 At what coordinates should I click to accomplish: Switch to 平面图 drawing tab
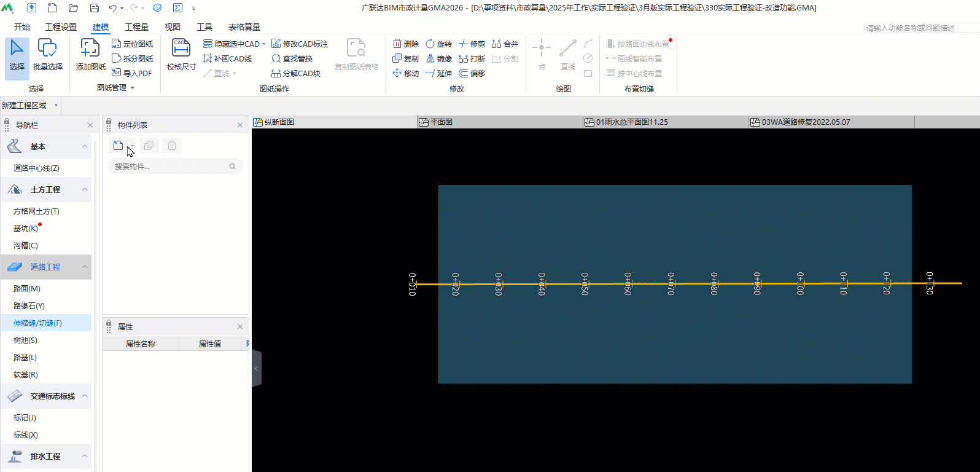point(500,122)
